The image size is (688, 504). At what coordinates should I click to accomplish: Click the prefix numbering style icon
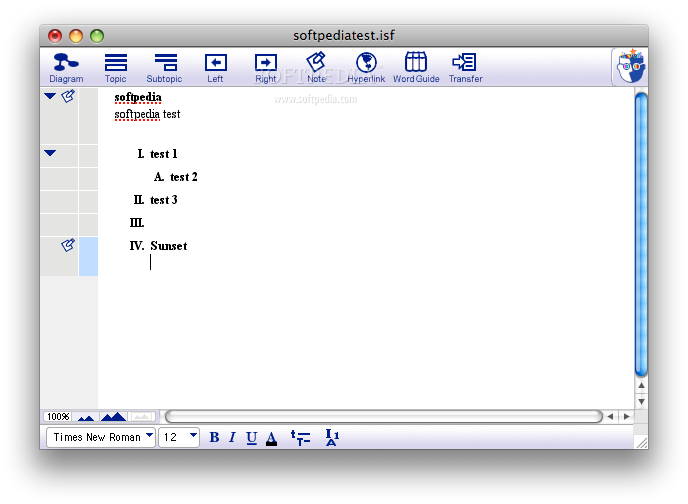pos(332,437)
